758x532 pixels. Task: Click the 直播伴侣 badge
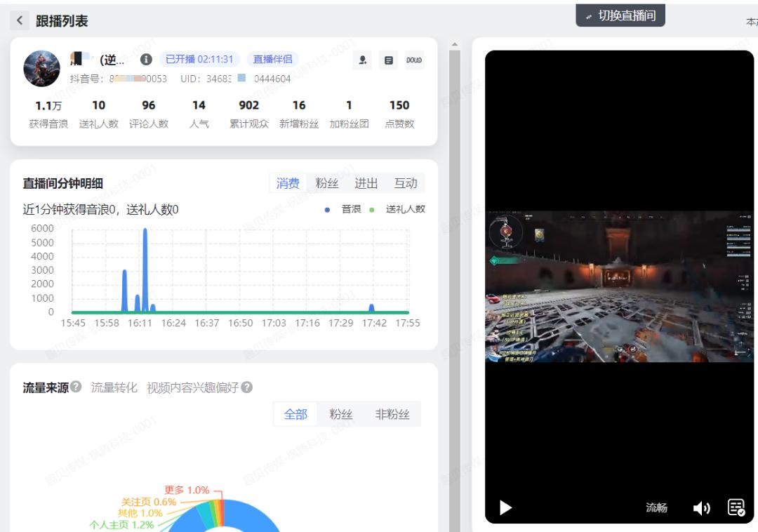point(272,60)
